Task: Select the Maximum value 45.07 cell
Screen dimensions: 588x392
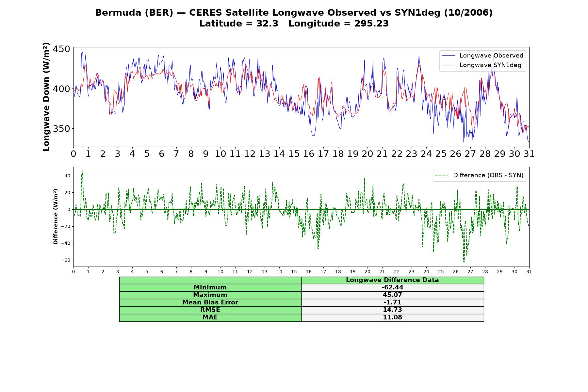Action: tap(392, 295)
